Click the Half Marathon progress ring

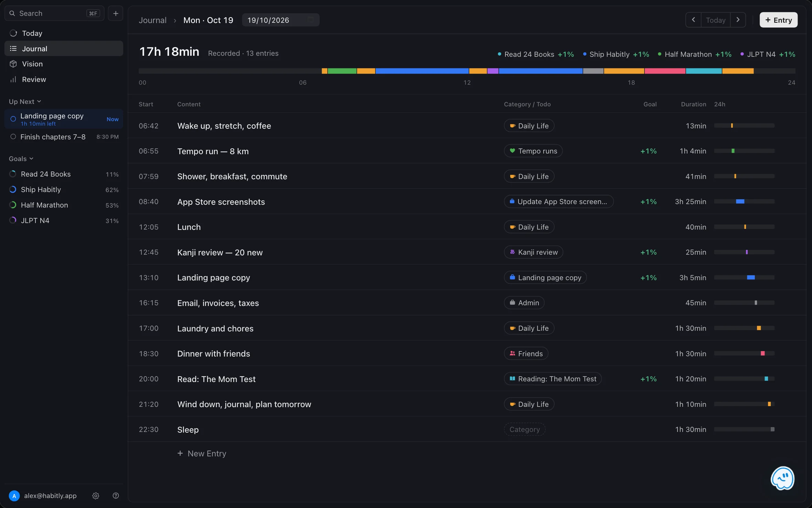[x=13, y=205]
